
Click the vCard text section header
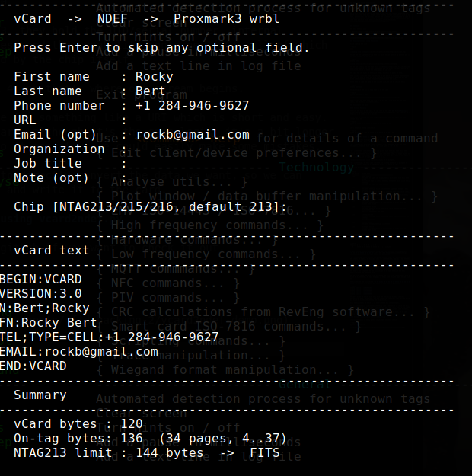pyautogui.click(x=52, y=251)
